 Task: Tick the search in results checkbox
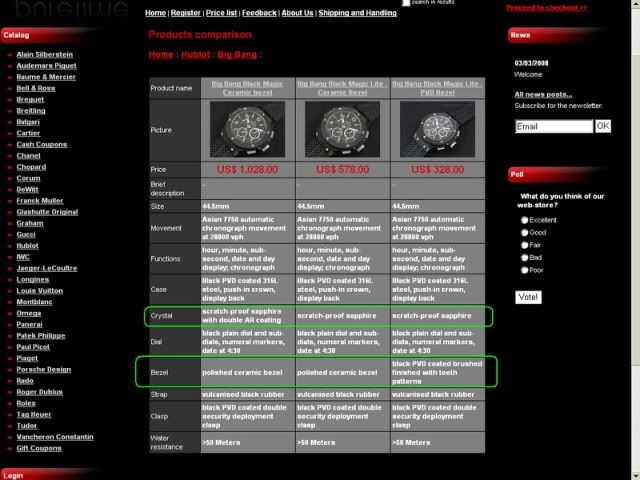pos(406,2)
